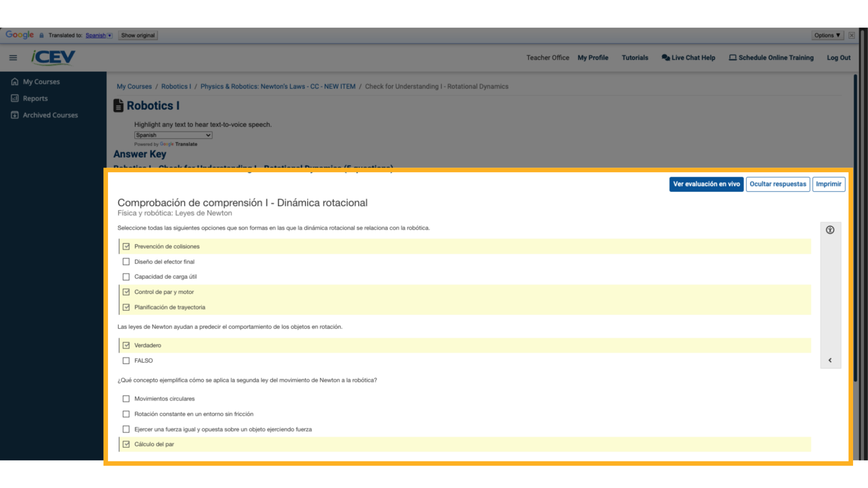Close the Google Translate bar
The width and height of the screenshot is (868, 488).
pyautogui.click(x=852, y=35)
